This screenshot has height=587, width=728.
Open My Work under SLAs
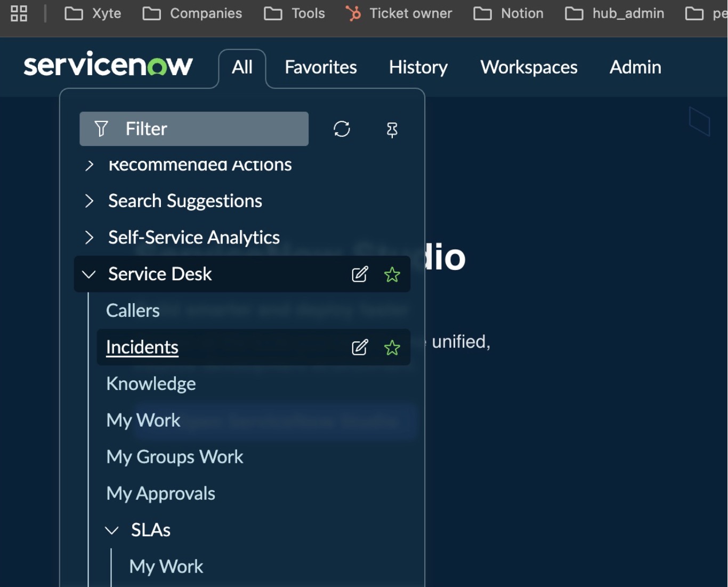(x=166, y=567)
